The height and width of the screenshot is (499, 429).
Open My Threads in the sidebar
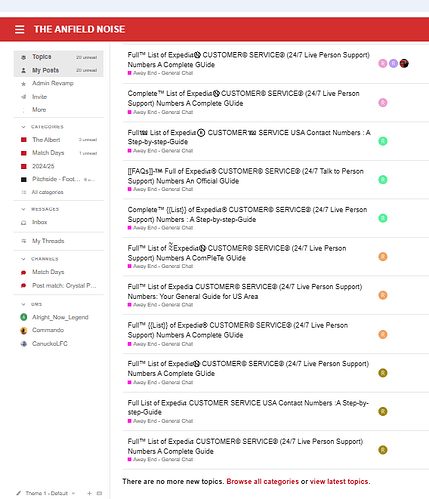pyautogui.click(x=48, y=241)
